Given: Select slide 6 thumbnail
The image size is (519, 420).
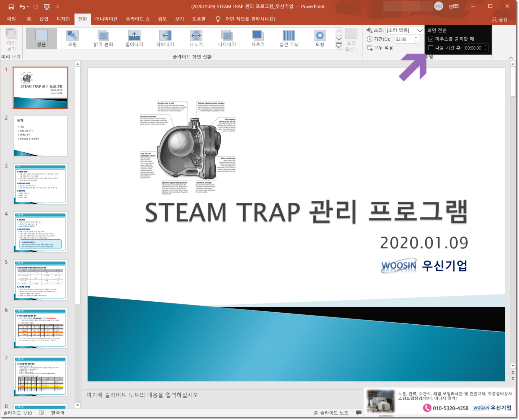Looking at the screenshot, I should 41,328.
